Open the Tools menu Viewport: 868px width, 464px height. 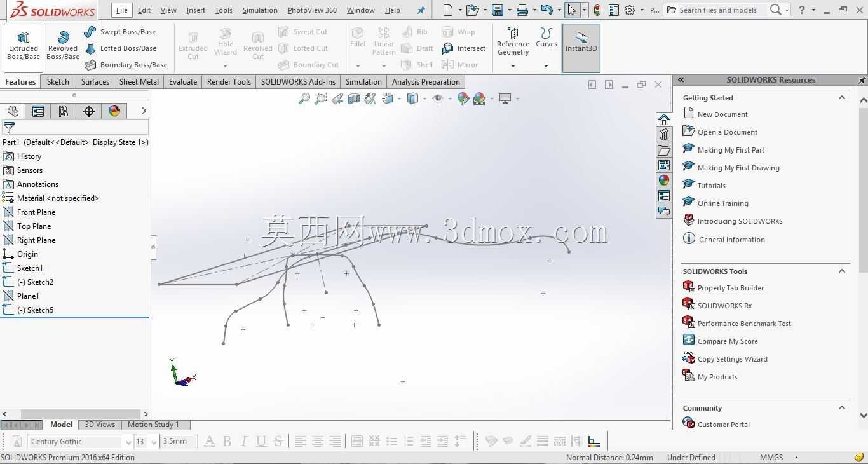coord(224,10)
